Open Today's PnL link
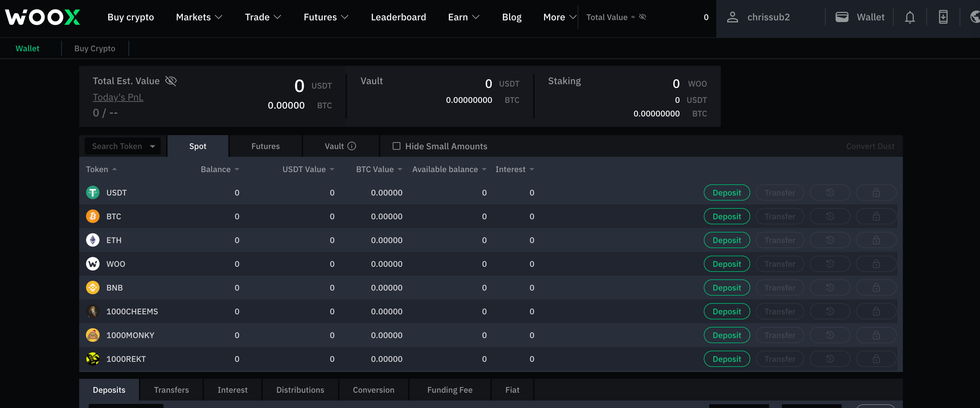The image size is (980, 408). (118, 97)
